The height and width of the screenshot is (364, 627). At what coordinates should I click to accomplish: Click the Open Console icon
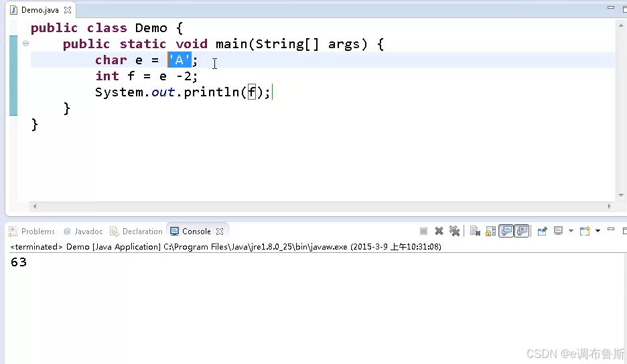[x=585, y=231]
